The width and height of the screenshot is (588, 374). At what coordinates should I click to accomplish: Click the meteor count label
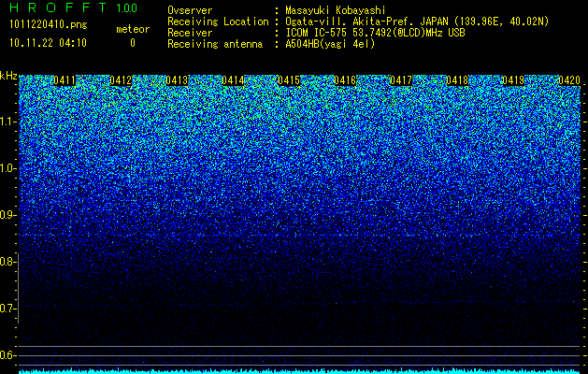[x=133, y=29]
